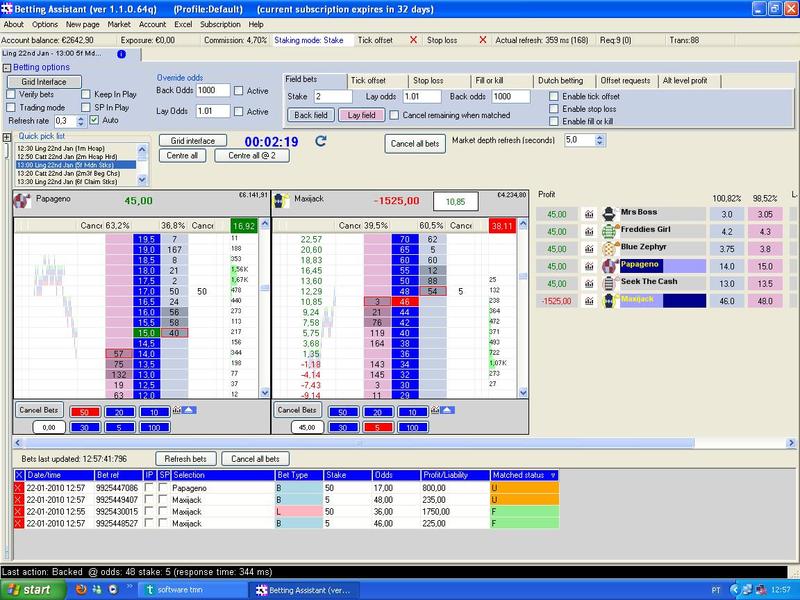Click the Maxijack jockey silks in runner list
Viewport: 800px width, 600px height.
coord(608,301)
